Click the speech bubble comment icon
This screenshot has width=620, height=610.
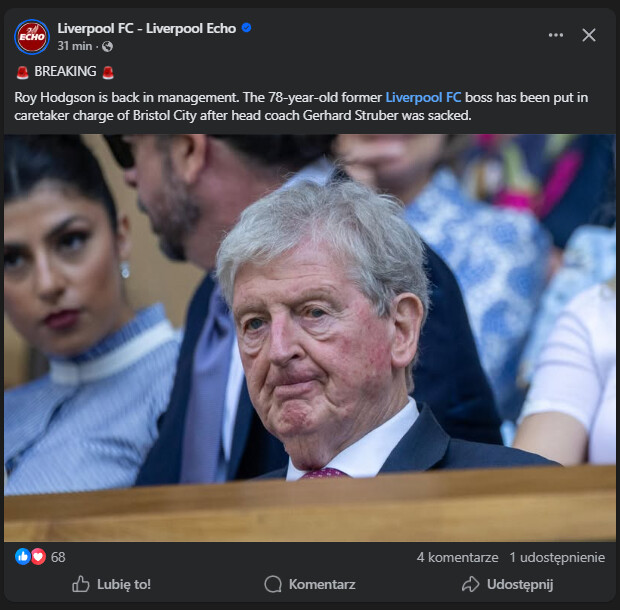coord(273,584)
